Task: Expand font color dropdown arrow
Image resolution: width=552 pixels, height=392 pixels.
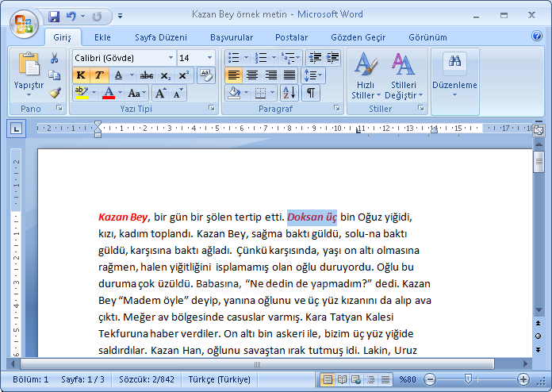Action: 120,93
